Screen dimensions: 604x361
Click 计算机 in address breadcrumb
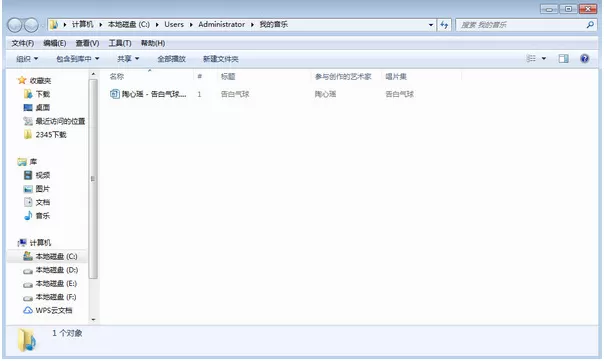[82, 25]
